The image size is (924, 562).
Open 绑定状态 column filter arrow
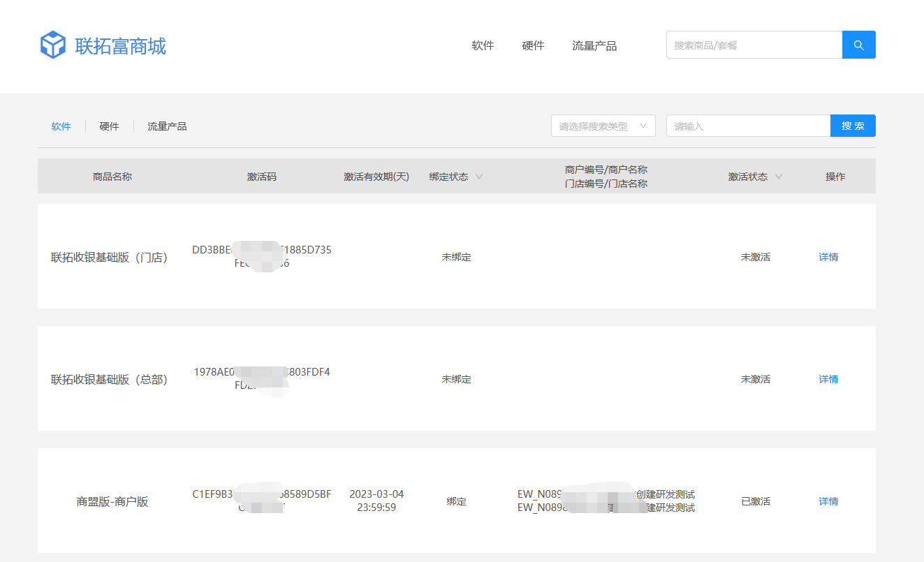click(x=479, y=177)
